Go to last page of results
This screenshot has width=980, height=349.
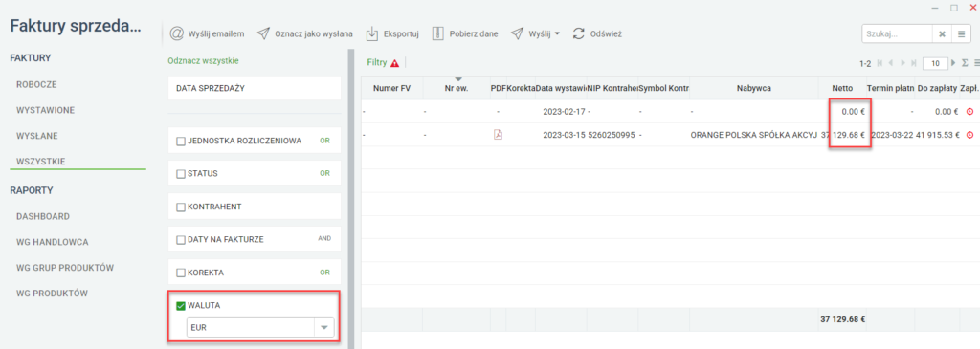914,63
